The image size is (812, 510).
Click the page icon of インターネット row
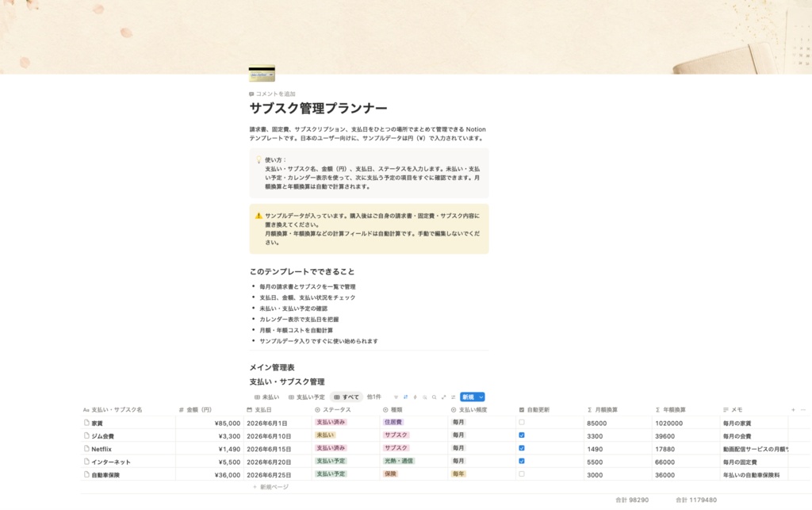tap(86, 462)
